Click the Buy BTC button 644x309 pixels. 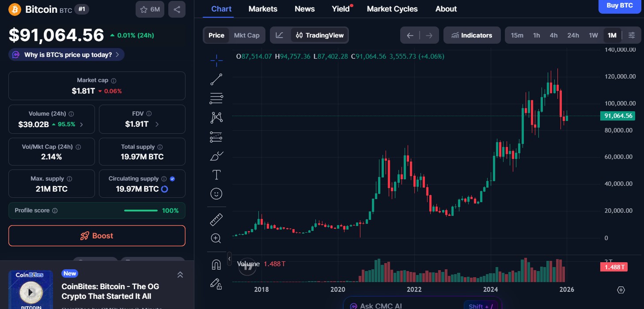[619, 6]
